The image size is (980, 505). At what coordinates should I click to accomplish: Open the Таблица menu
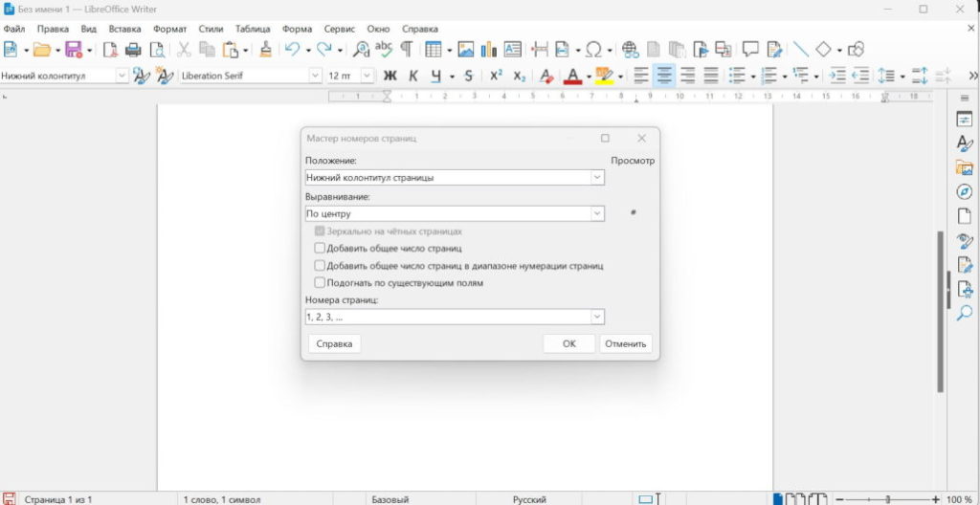[253, 29]
